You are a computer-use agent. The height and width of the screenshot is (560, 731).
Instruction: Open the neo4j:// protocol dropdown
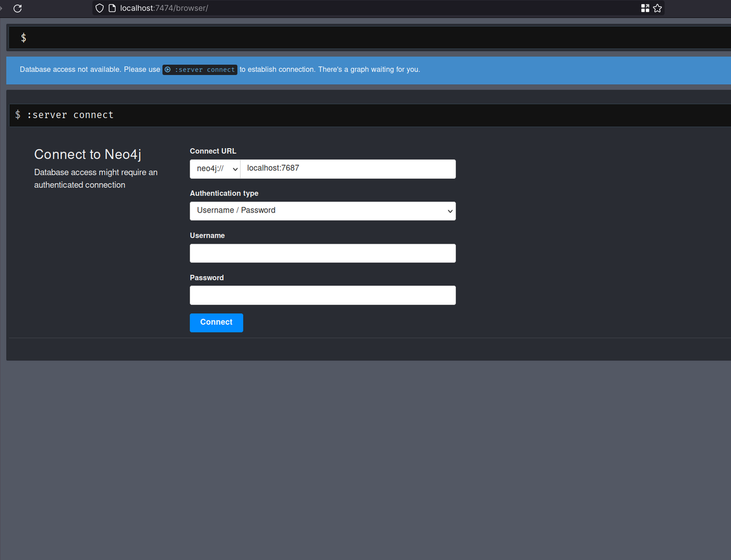click(x=216, y=169)
